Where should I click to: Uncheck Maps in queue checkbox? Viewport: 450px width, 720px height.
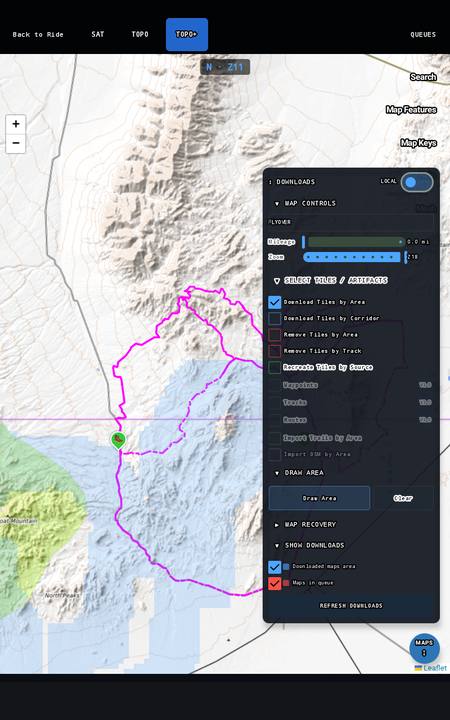point(275,583)
